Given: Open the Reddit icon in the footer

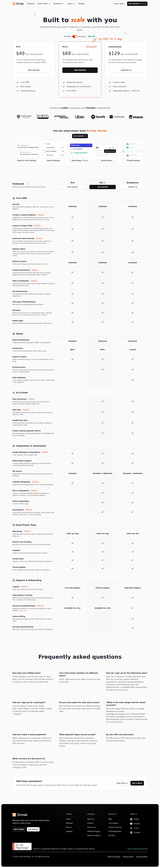Looking at the screenshot, I should tap(131, 819).
